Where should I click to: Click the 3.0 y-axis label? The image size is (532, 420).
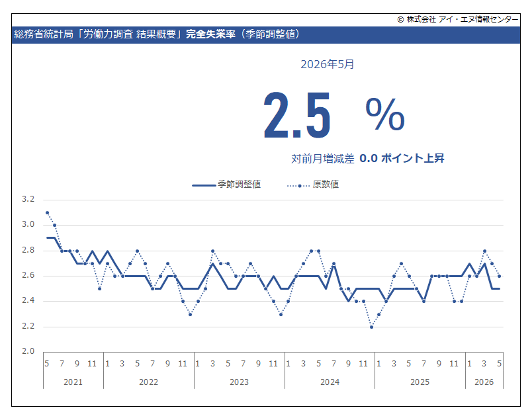(28, 224)
